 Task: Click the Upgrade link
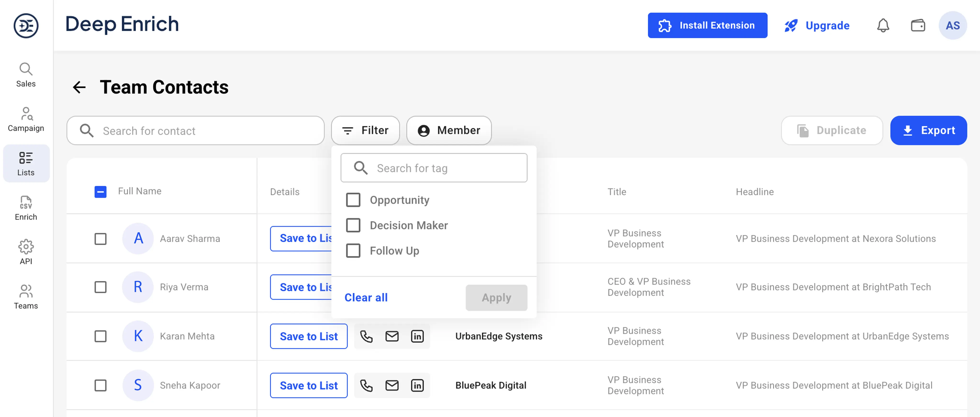tap(817, 26)
